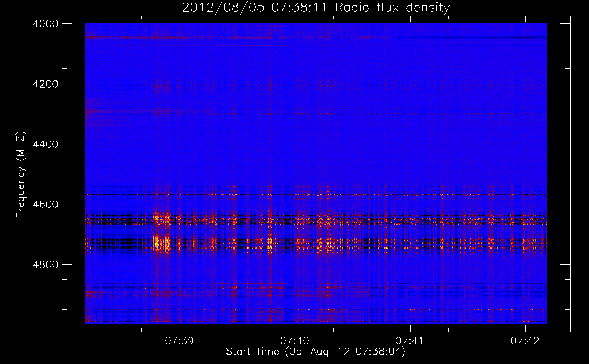
Task: Click the 4400 frequency tick label
Action: (x=46, y=144)
